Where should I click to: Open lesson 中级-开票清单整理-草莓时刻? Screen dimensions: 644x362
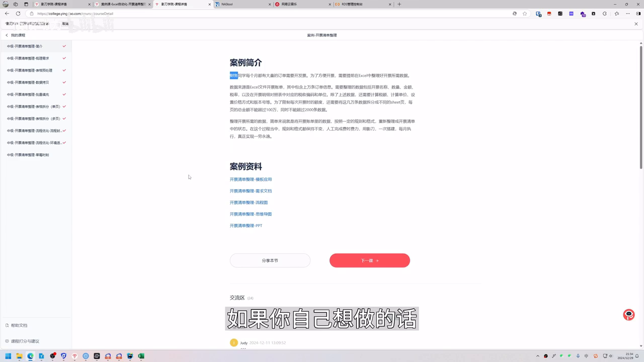point(36,155)
